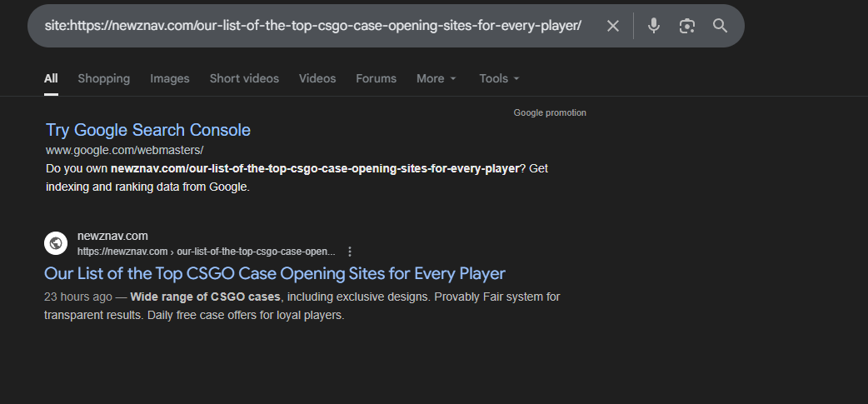Expand the More dropdown menu
The width and height of the screenshot is (868, 404).
(x=436, y=78)
